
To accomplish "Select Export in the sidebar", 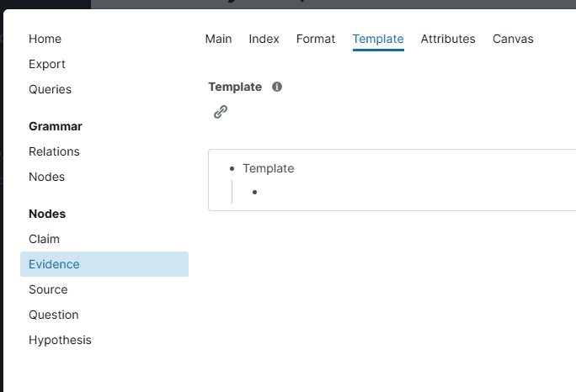I will point(47,64).
